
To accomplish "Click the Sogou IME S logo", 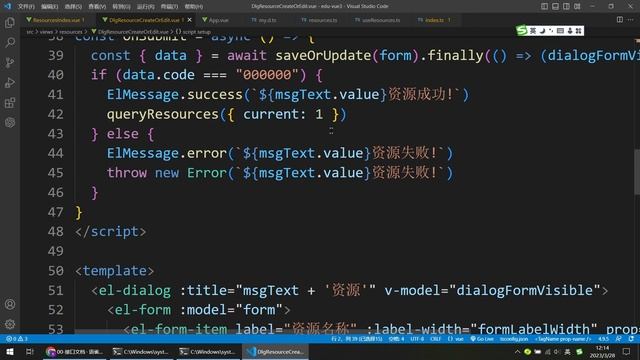I will (522, 31).
